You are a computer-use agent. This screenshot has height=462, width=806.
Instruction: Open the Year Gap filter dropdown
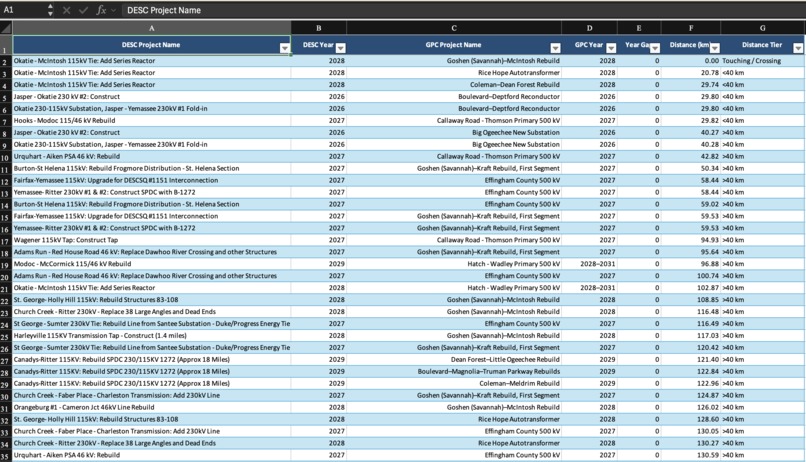[x=655, y=48]
